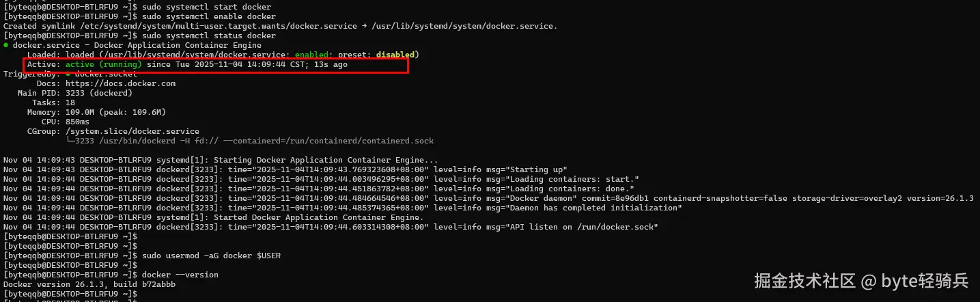This screenshot has height=302, width=980.
Task: Click the green dot before docker.service
Action: 6,45
